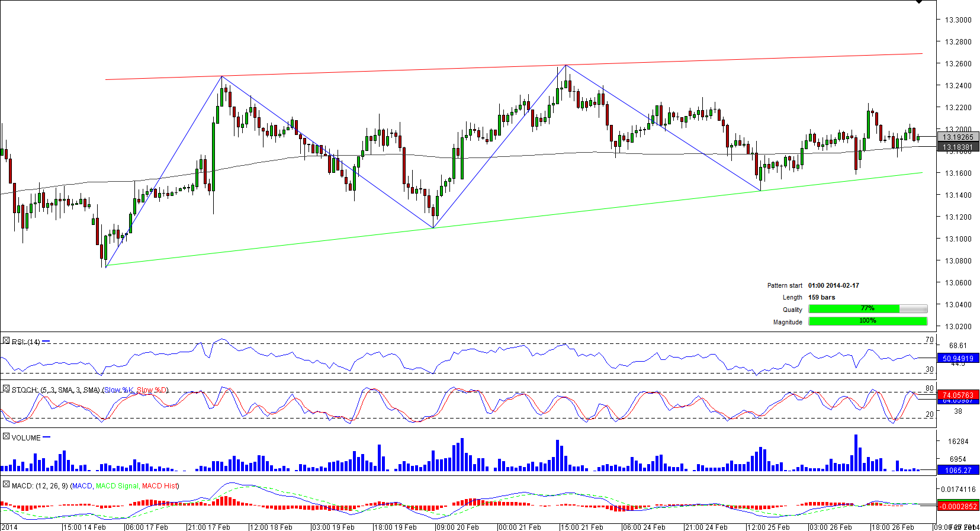
Task: Click the black chart shift marker at top
Action: coord(919,2)
